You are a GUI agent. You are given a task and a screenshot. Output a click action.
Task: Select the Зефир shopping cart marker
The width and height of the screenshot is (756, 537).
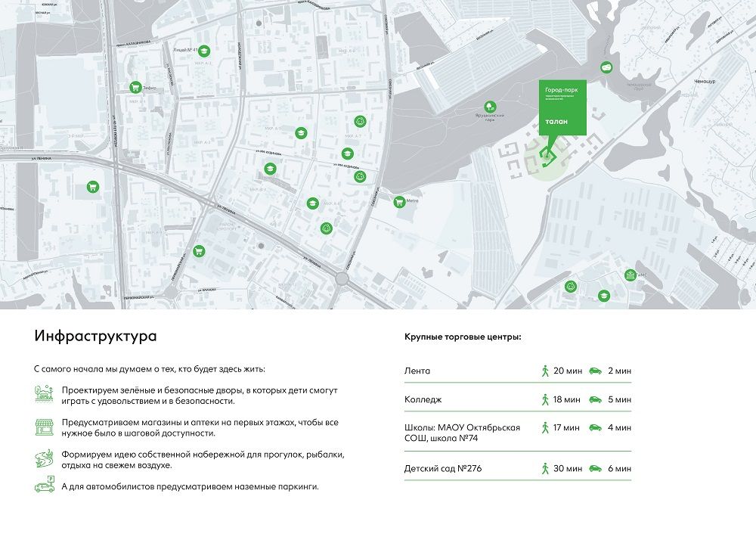coord(135,87)
